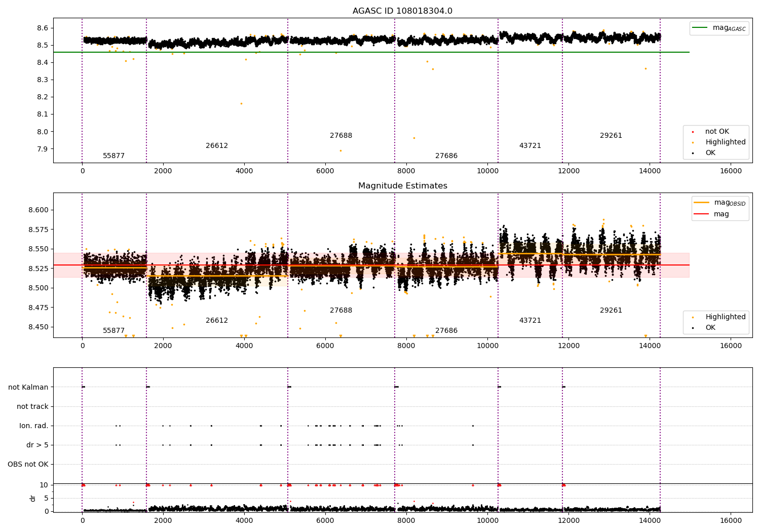Select the 'OBS not OK' axis label
Image resolution: width=760 pixels, height=532 pixels.
click(28, 464)
